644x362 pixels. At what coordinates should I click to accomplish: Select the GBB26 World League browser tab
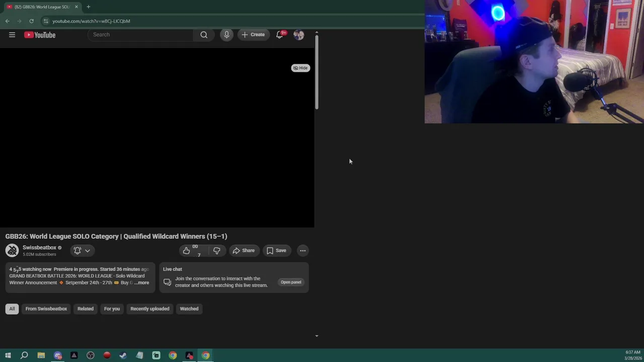[x=42, y=7]
